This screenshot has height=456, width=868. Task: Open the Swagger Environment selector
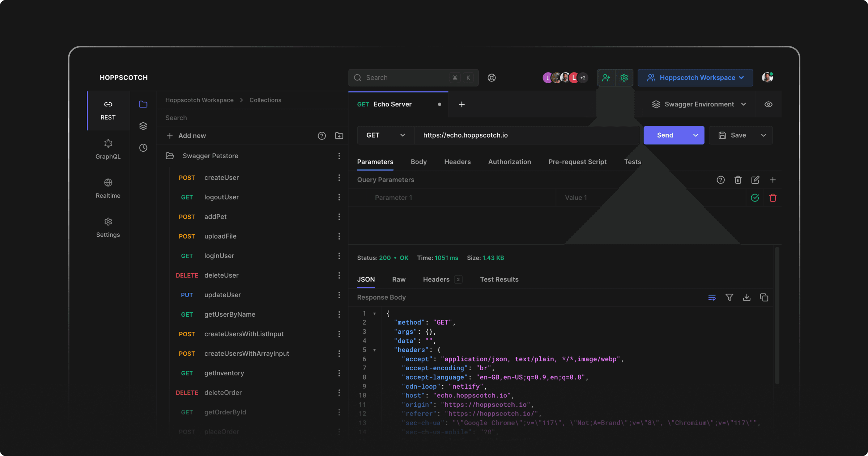699,104
